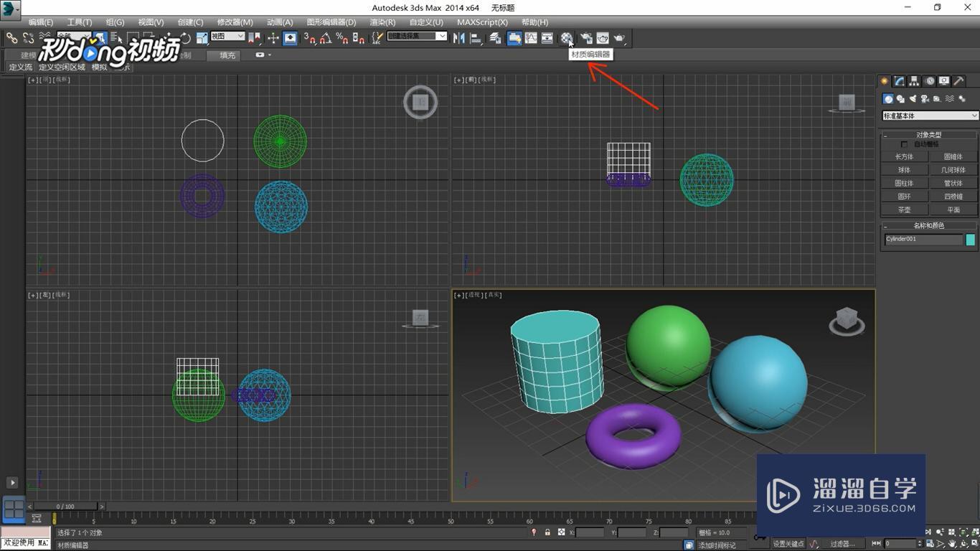The height and width of the screenshot is (551, 980).
Task: Open the MAXScript(X) menu
Action: [481, 22]
